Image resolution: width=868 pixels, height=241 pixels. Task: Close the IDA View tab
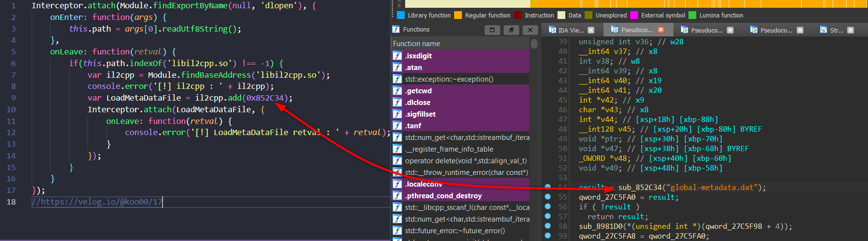[591, 30]
